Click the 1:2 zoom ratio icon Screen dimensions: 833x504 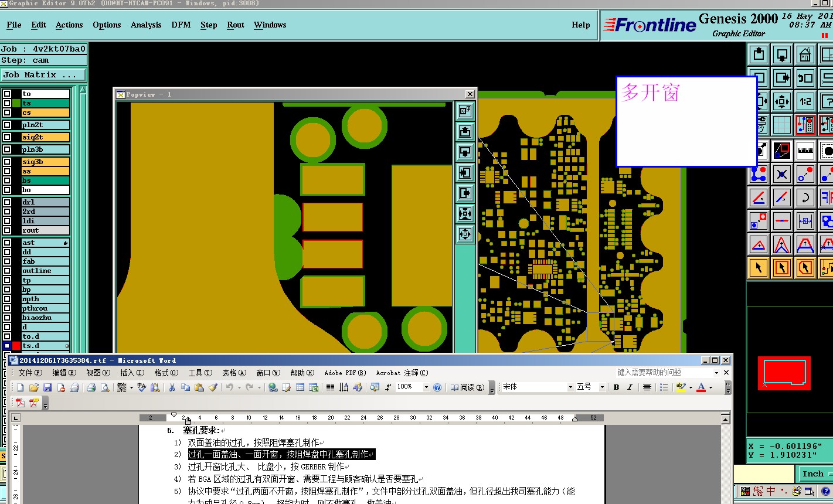coord(805,101)
